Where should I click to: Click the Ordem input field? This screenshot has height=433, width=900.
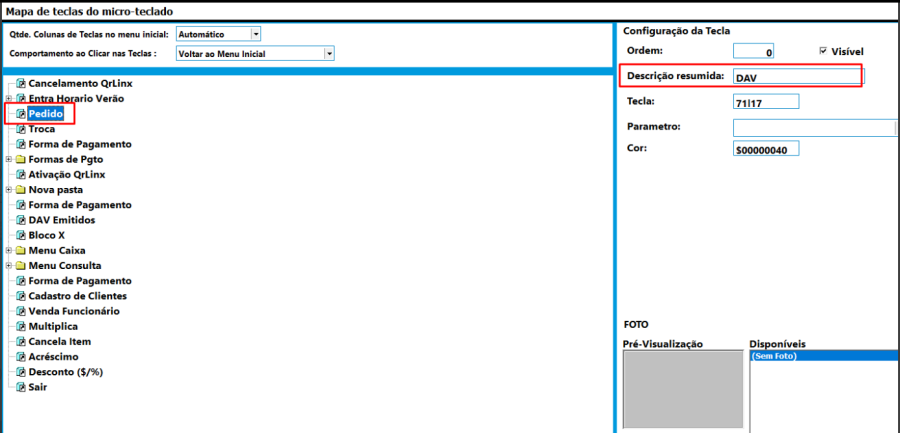coord(754,52)
